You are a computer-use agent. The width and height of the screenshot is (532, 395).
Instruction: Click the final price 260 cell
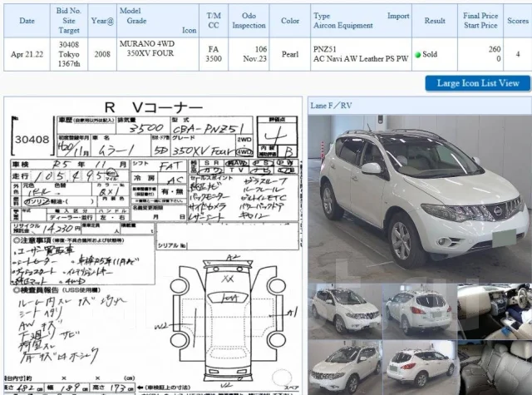tap(480, 54)
